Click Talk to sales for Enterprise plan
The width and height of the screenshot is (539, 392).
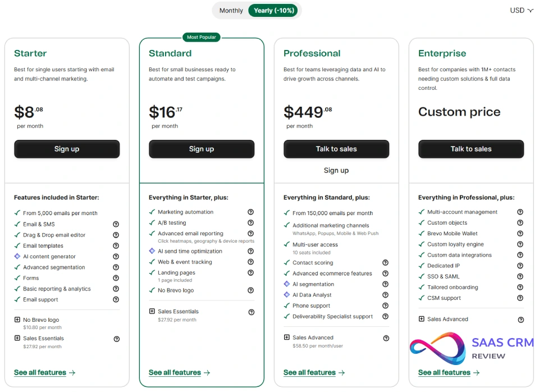point(471,149)
